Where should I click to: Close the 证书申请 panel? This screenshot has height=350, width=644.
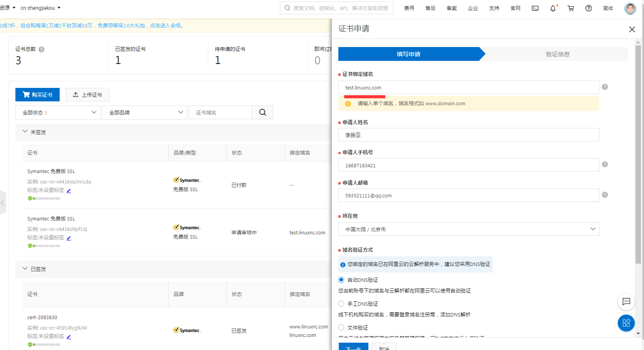point(632,29)
